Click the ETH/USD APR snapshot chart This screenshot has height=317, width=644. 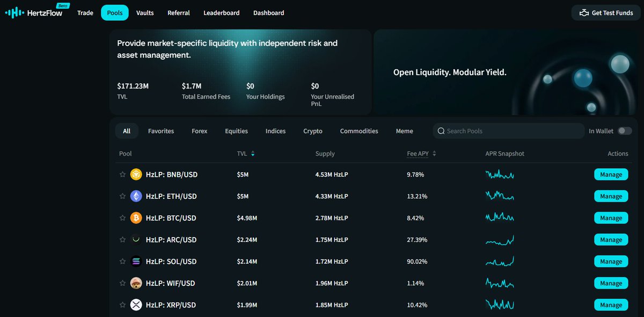[500, 196]
